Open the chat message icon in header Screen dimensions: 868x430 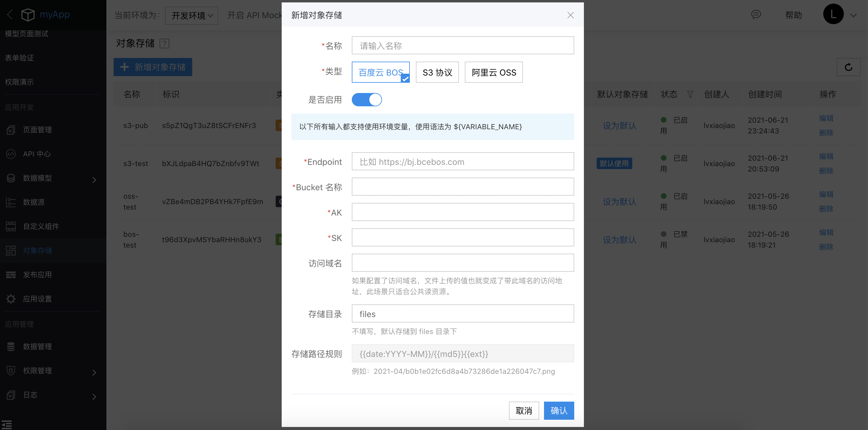(756, 14)
